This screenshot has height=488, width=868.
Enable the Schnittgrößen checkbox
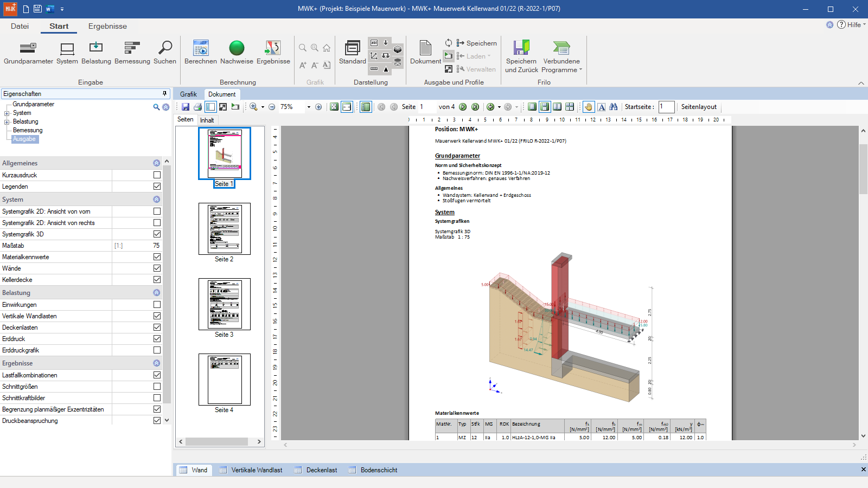click(157, 387)
